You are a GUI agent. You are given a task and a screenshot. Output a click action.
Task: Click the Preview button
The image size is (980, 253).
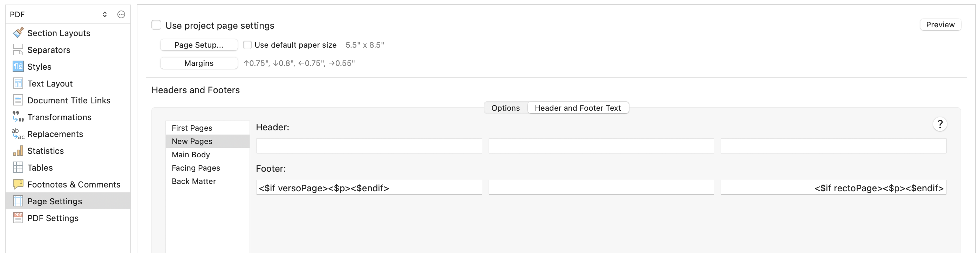(940, 25)
